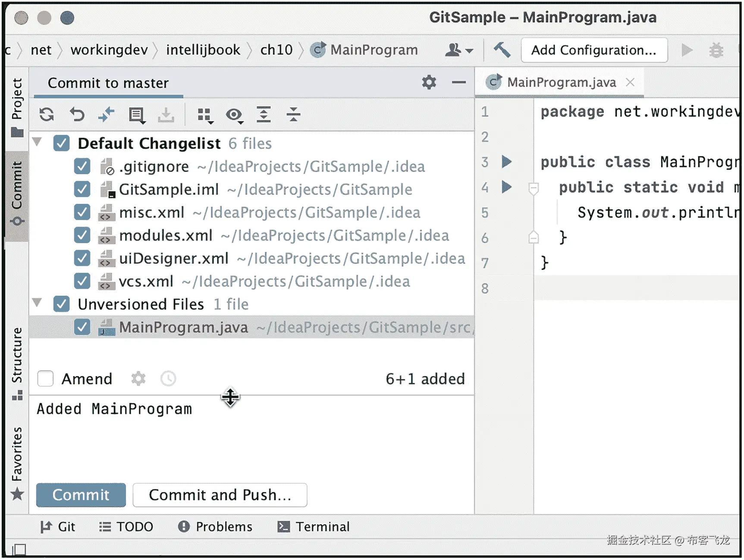Collapse the Default Changelist node
This screenshot has width=744, height=560.
pyautogui.click(x=38, y=142)
